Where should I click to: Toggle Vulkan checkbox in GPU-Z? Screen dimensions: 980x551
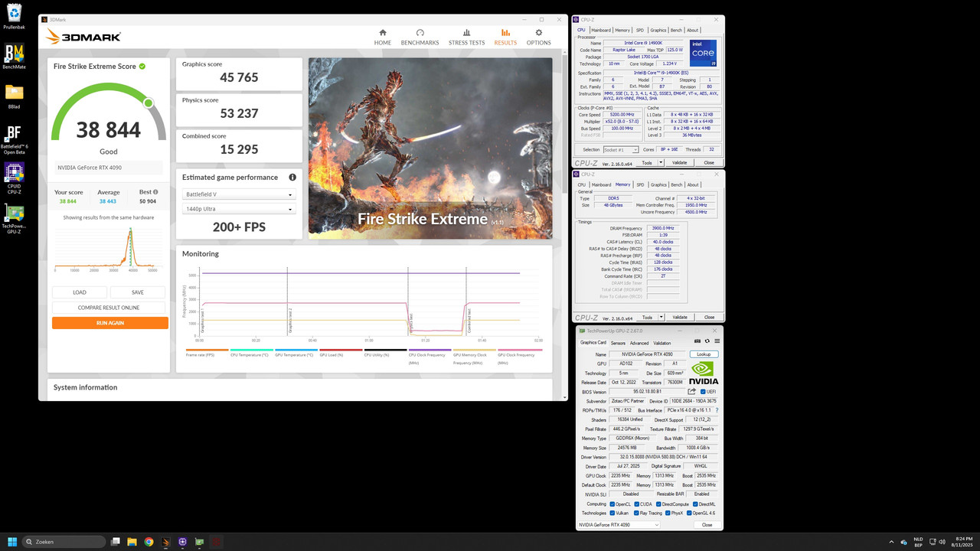(x=611, y=513)
